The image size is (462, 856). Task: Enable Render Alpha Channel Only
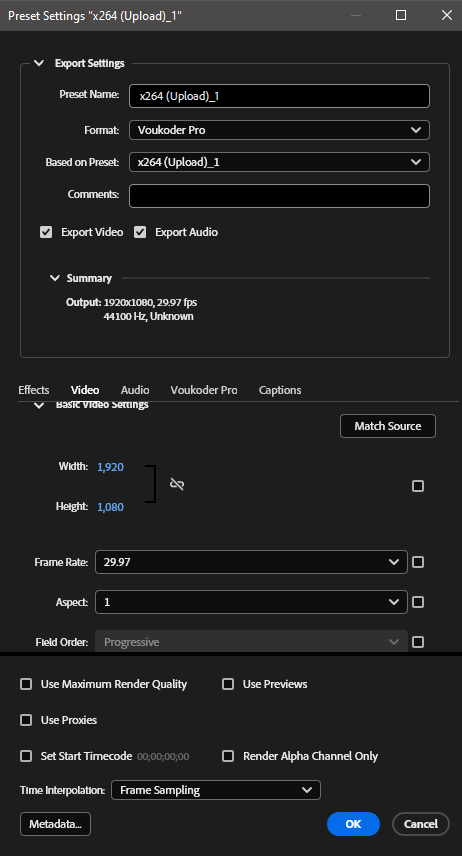coord(228,756)
